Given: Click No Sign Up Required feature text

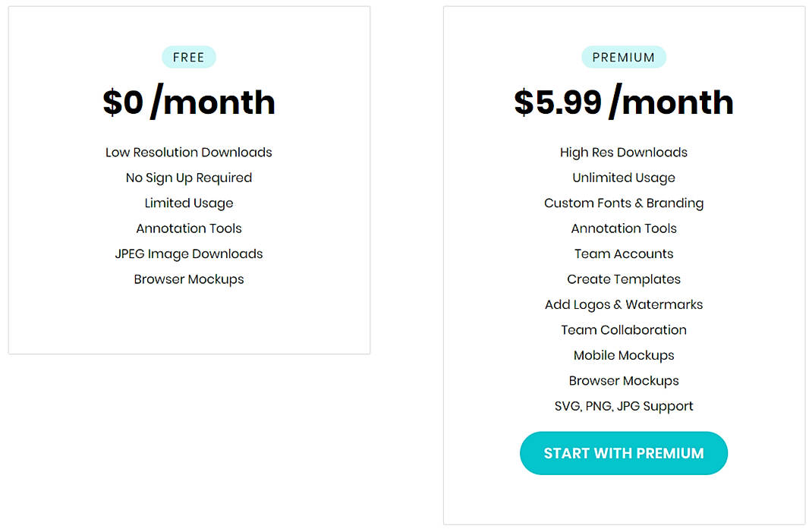Looking at the screenshot, I should pyautogui.click(x=188, y=178).
